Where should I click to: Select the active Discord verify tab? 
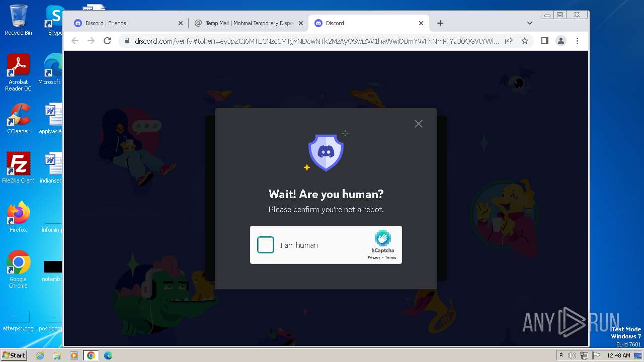[x=367, y=23]
